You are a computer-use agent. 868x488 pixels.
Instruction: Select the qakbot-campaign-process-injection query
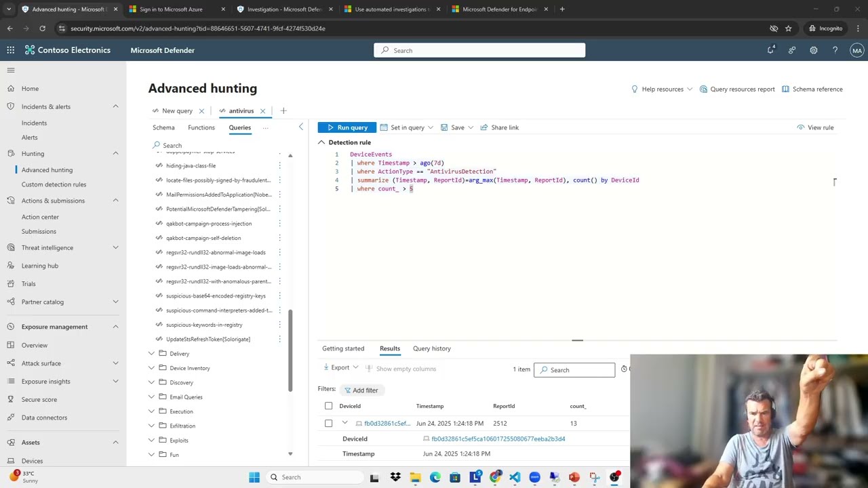tap(209, 224)
